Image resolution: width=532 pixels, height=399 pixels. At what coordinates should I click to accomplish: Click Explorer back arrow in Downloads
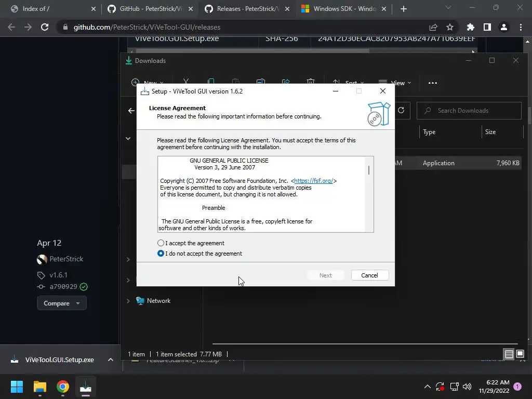131,111
